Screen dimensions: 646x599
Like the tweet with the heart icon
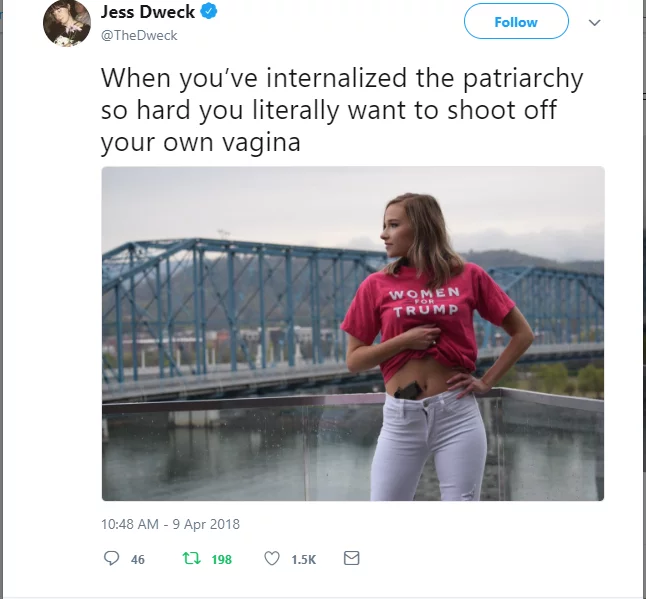click(x=272, y=559)
